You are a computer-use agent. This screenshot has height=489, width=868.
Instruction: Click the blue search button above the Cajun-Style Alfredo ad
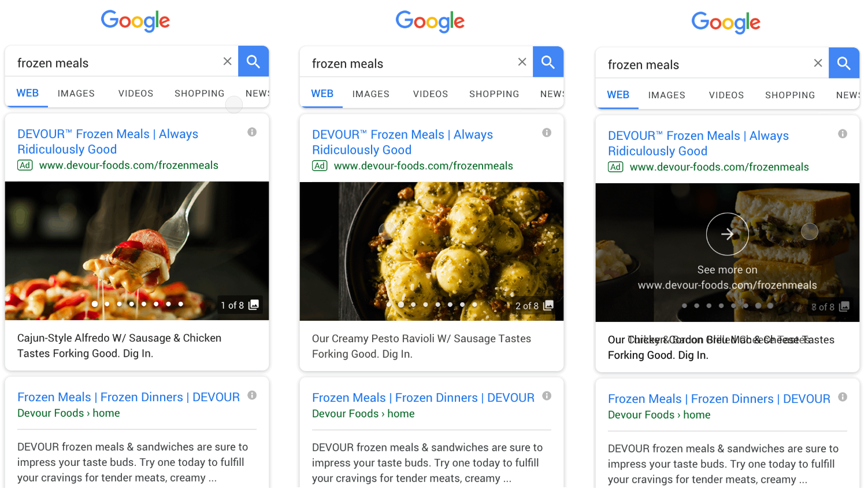253,61
